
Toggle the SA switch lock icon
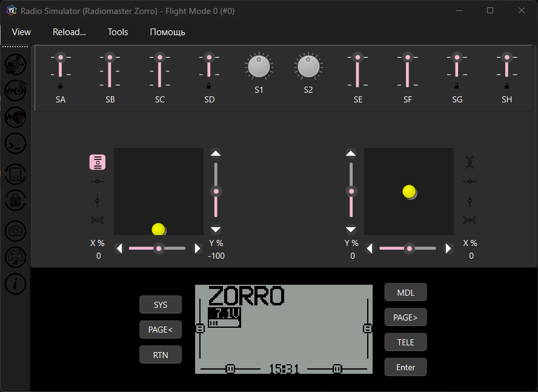61,86
